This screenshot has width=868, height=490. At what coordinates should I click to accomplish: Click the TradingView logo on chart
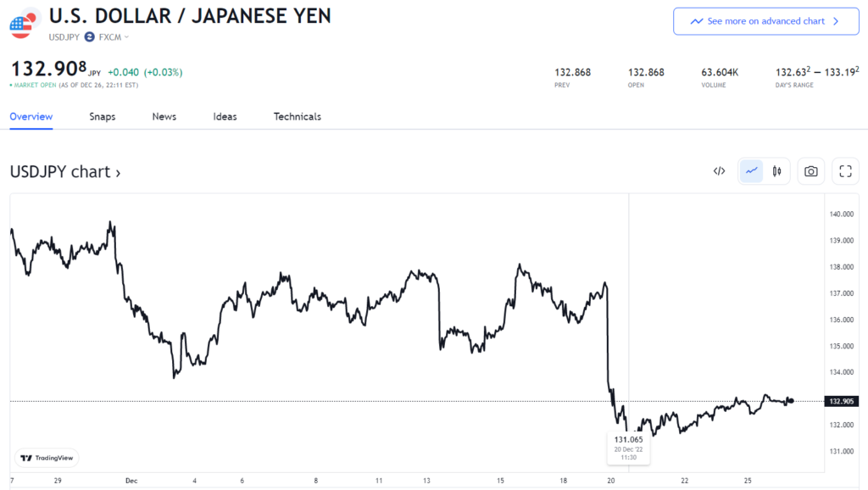click(48, 458)
